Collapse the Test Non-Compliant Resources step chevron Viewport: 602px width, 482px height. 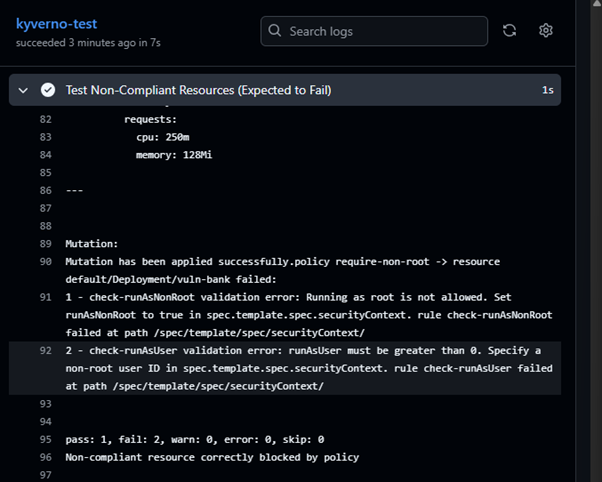tap(23, 90)
